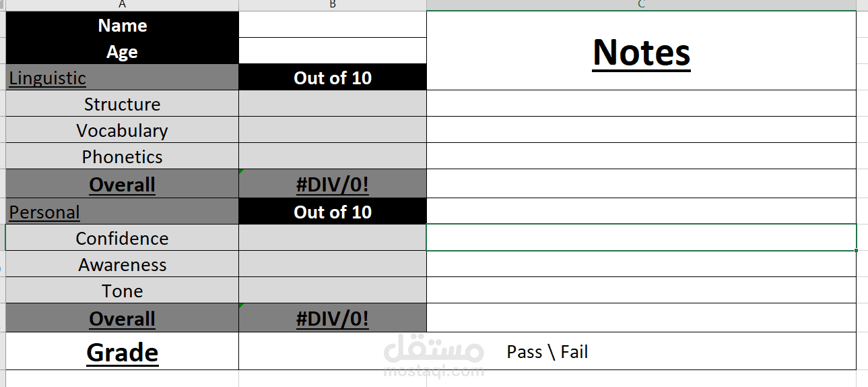Click the Phonetics score cell
Screen dimensions: 868x387
(x=333, y=156)
